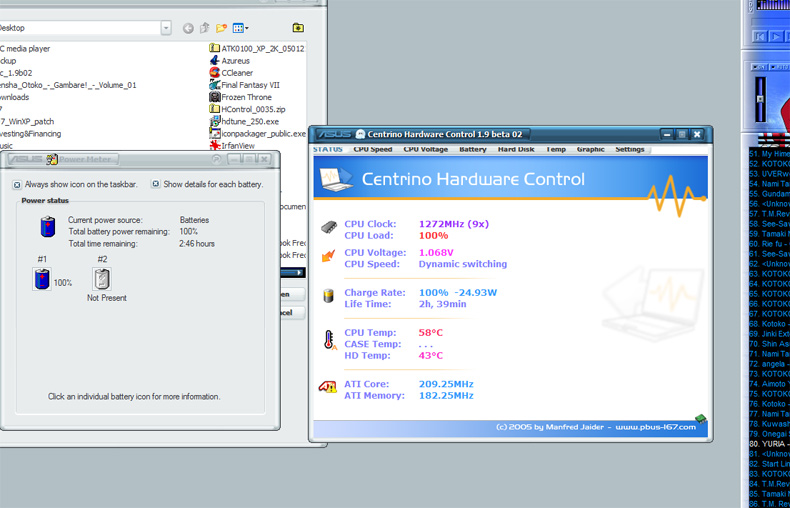790x508 pixels.
Task: Adjust the vertical slider in the media player
Action: pos(760,99)
